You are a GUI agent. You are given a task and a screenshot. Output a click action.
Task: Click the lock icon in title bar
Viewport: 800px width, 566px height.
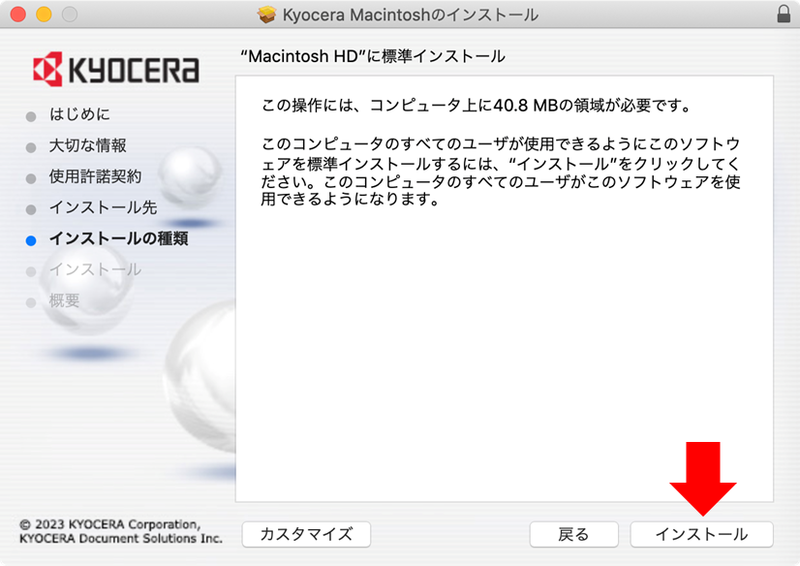point(784,14)
